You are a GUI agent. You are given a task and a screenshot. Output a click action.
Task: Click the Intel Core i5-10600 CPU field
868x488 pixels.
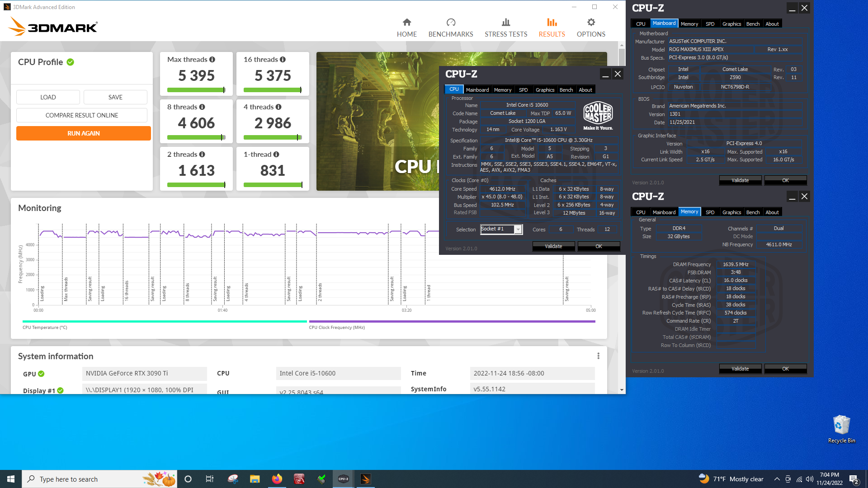tap(339, 373)
